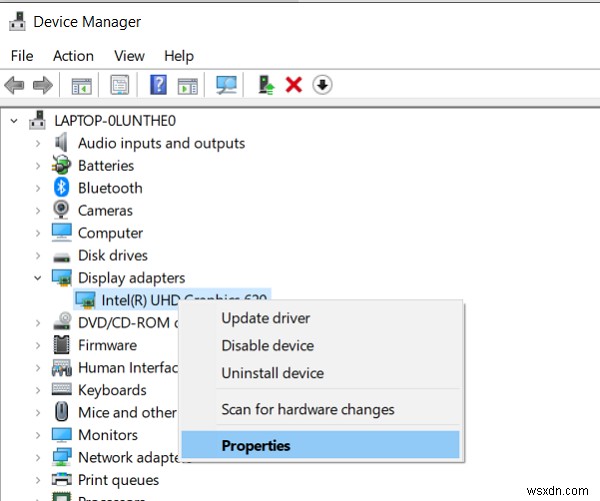The width and height of the screenshot is (600, 501).
Task: Click the Forward arrow toolbar icon
Action: point(43,85)
